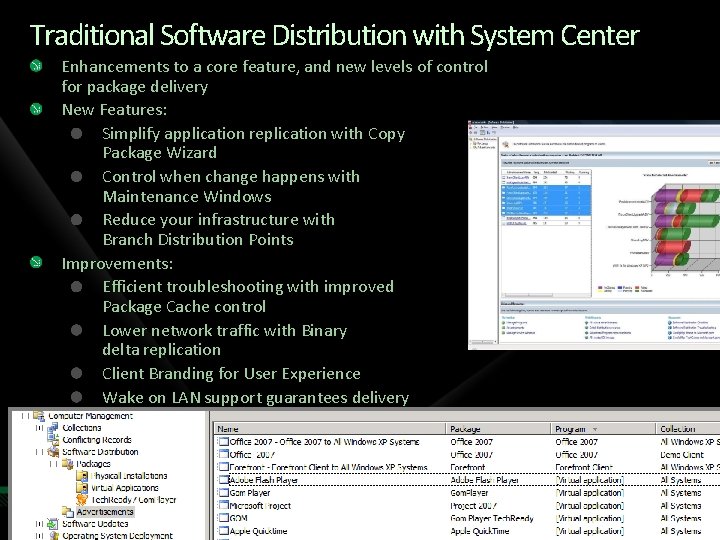
Task: Click the 'Demo Client' collection cell
Action: (682, 455)
